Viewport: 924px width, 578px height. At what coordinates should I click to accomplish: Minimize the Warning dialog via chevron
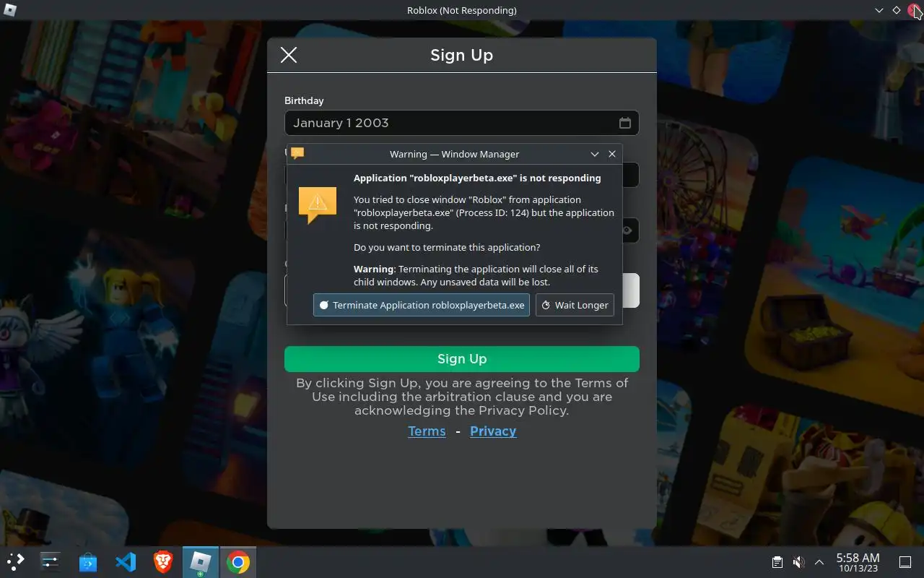coord(595,154)
